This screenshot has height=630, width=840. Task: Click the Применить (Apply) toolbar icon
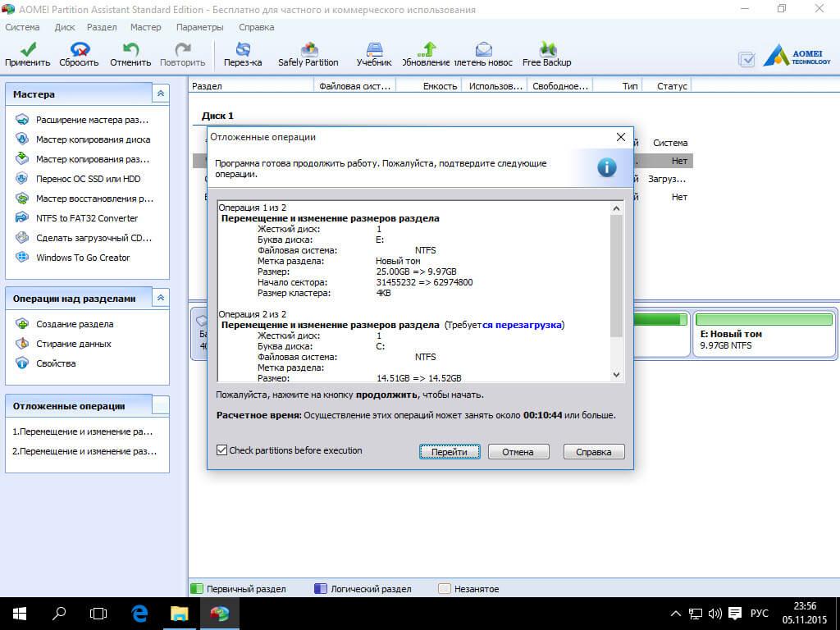[27, 55]
